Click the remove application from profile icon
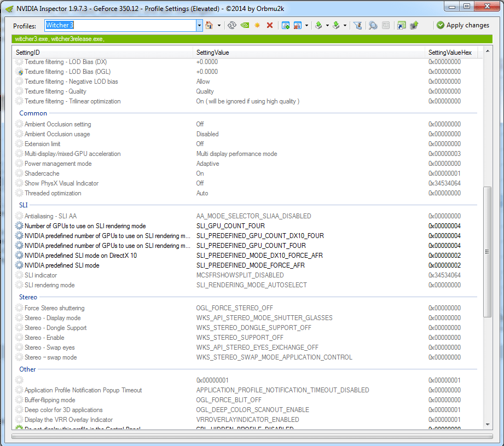 (298, 25)
